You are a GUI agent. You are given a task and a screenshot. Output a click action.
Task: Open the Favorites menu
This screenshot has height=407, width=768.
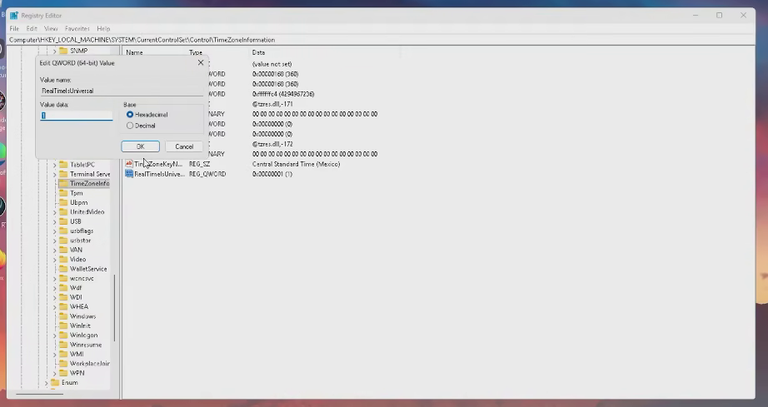click(77, 29)
